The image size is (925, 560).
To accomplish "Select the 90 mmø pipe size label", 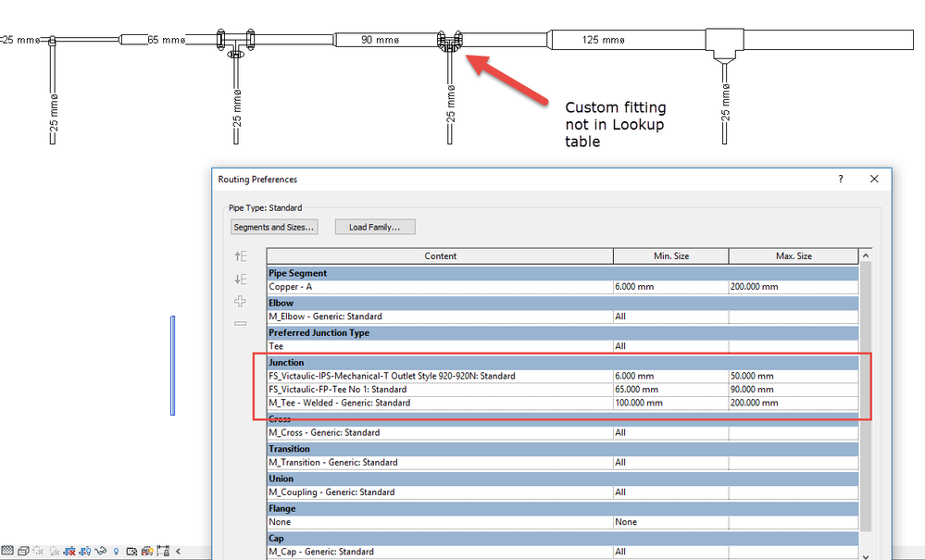I will click(x=380, y=40).
